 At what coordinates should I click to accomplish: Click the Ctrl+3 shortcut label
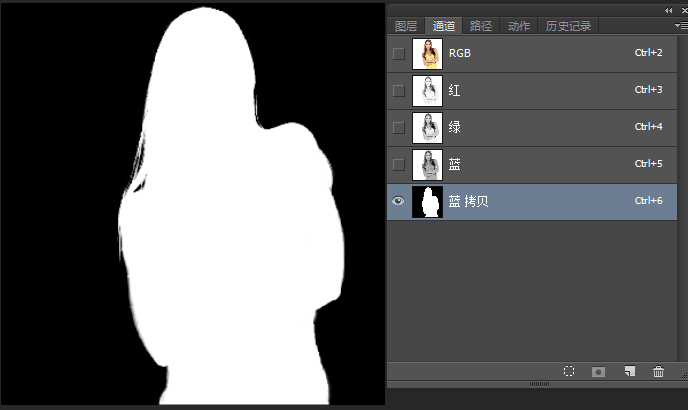pos(649,90)
